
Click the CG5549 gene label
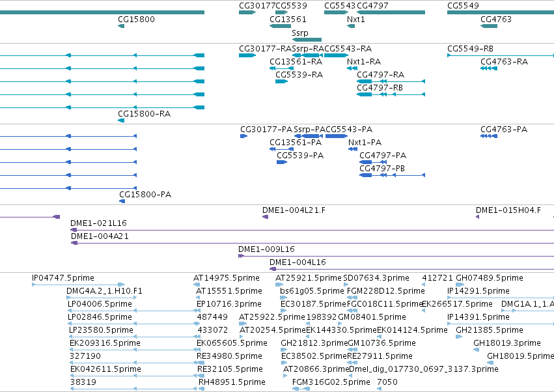[463, 6]
